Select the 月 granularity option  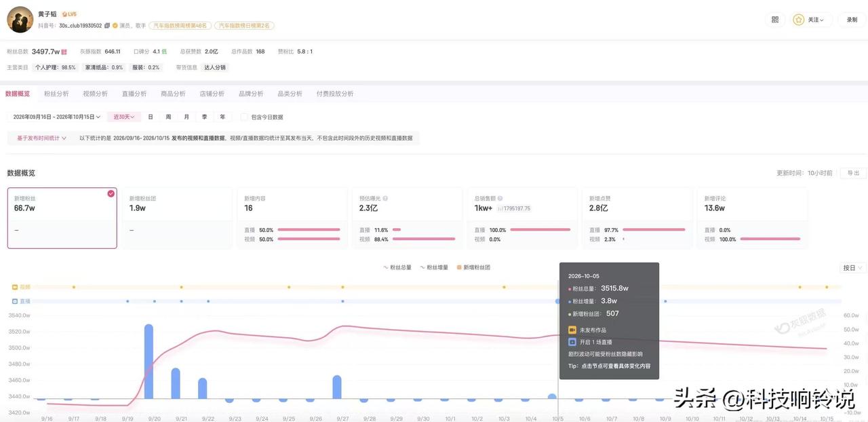point(186,117)
